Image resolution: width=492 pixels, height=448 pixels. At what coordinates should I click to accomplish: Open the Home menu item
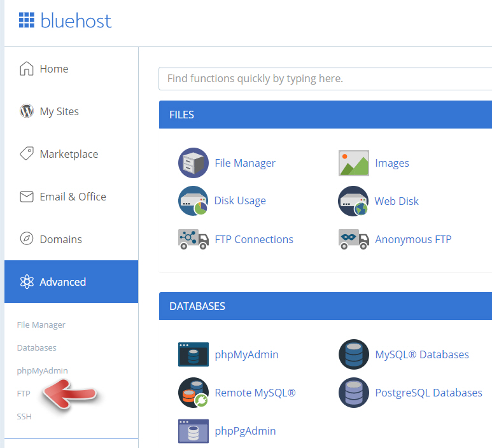(71, 68)
